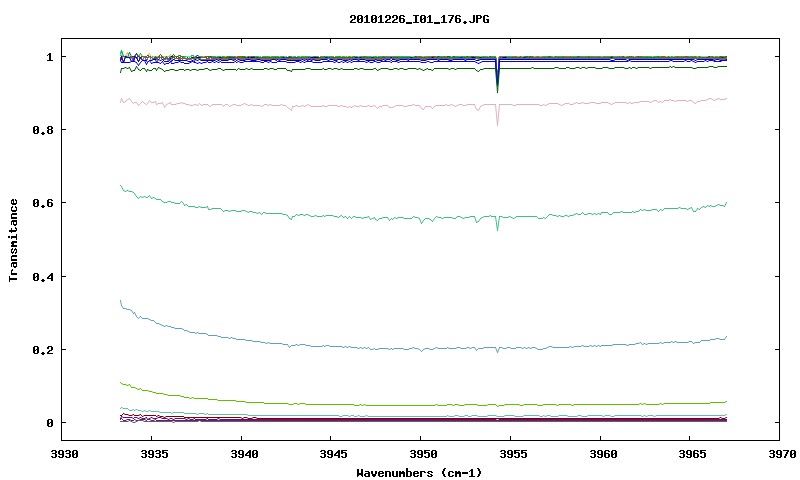This screenshot has width=800, height=480.
Task: Click the x-axis tick label 3945
Action: click(334, 454)
